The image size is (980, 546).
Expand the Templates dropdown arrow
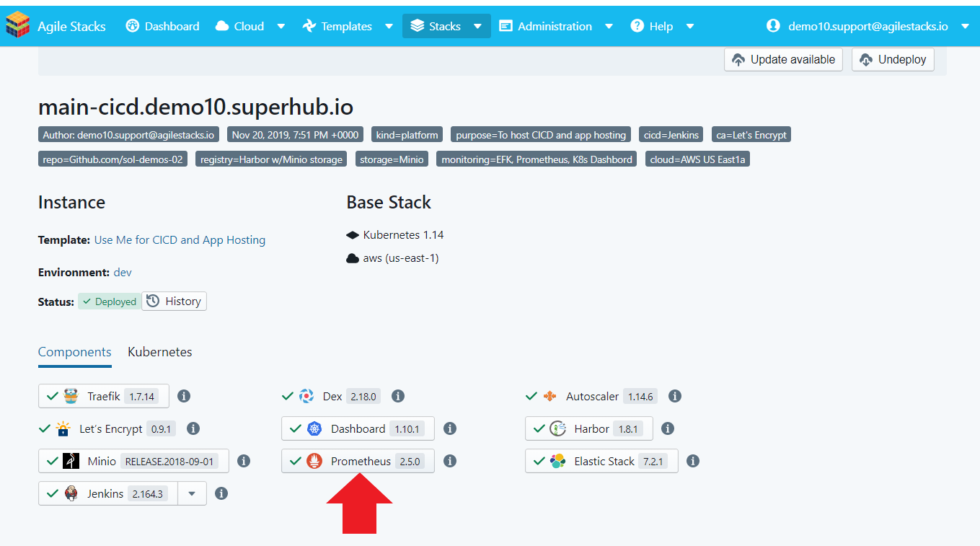(x=389, y=27)
